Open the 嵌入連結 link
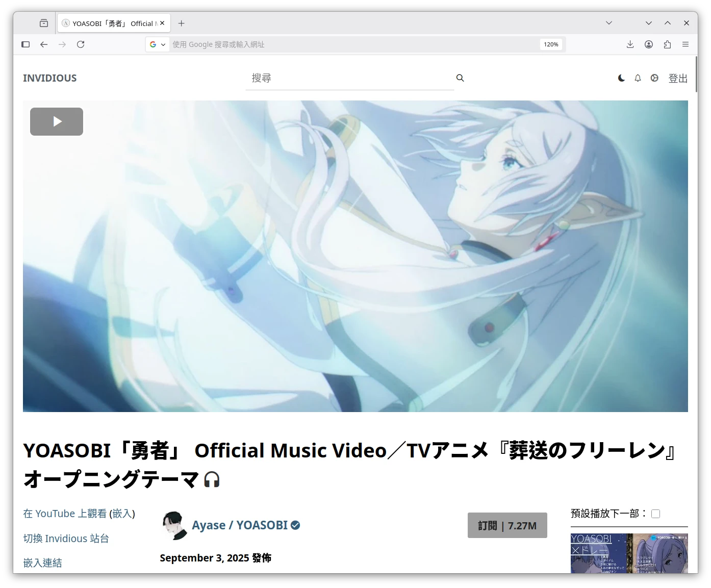The height and width of the screenshot is (588, 711). click(42, 563)
